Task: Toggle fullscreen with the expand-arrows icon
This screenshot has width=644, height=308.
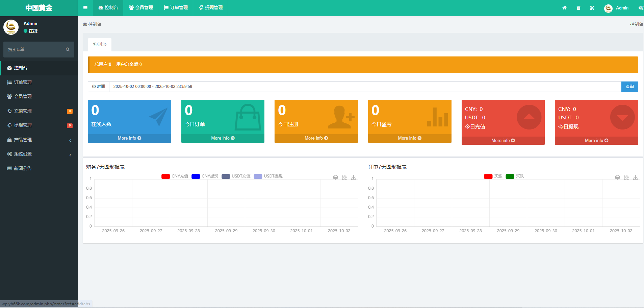Action: point(592,8)
